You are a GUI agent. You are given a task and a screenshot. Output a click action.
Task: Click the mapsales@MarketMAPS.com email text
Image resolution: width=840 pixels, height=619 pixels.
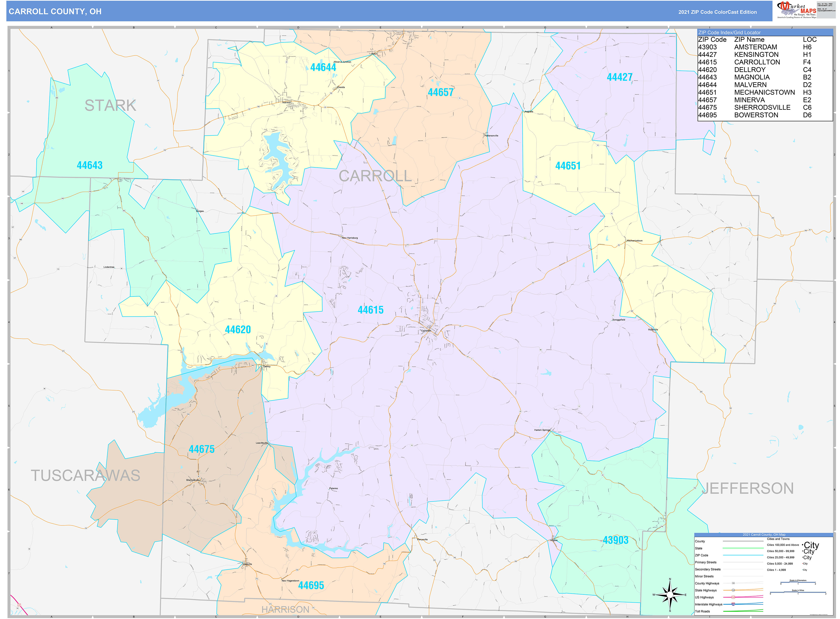pos(824,11)
